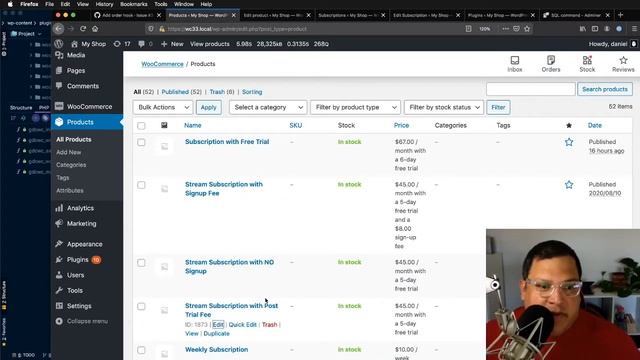
Task: Open the Stock activity icon
Action: (587, 64)
